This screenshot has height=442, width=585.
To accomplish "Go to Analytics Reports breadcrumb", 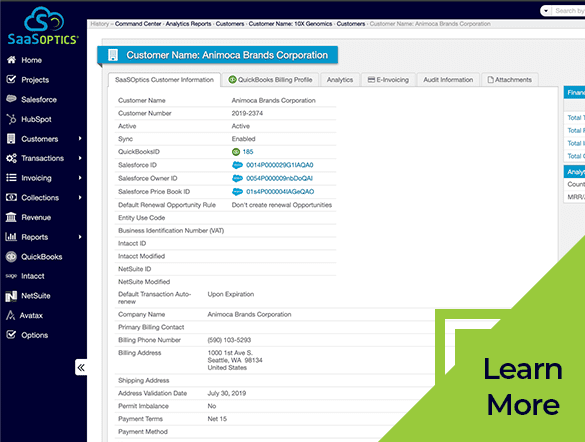I will click(188, 24).
